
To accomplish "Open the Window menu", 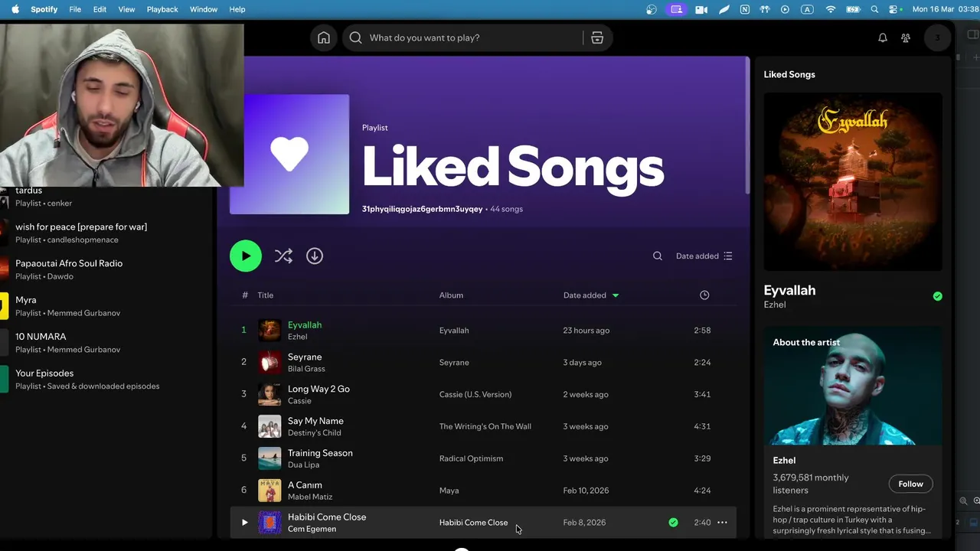I will pos(204,9).
